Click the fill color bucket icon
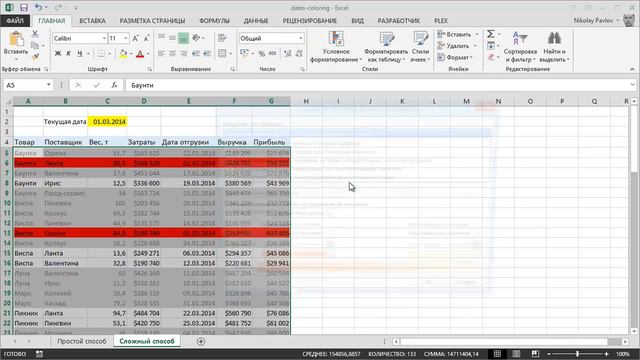The image size is (640, 360). [x=123, y=54]
